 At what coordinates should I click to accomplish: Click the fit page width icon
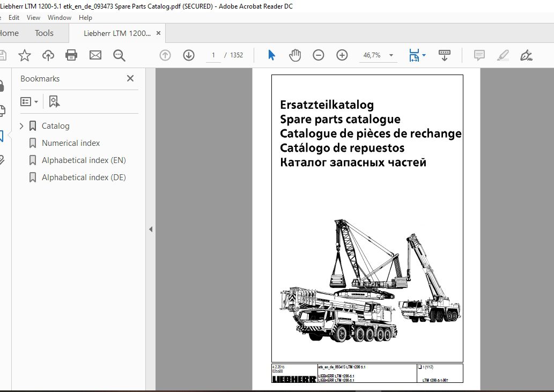[413, 55]
